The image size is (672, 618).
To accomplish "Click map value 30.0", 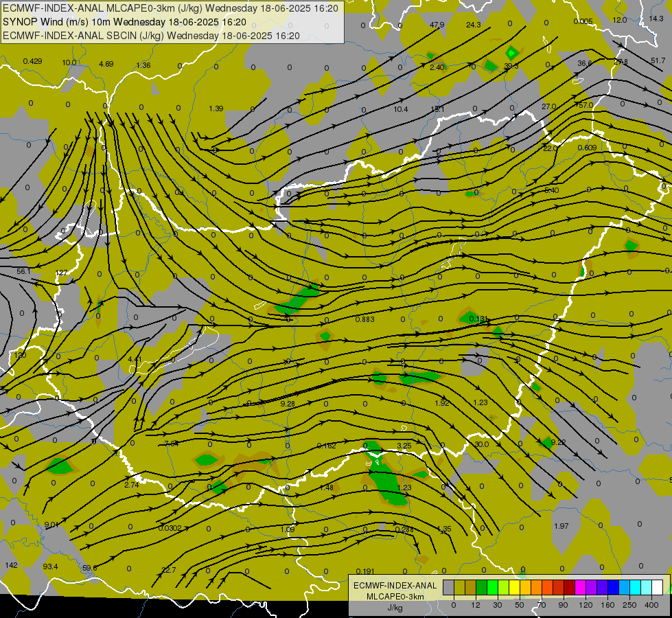I will (x=482, y=444).
